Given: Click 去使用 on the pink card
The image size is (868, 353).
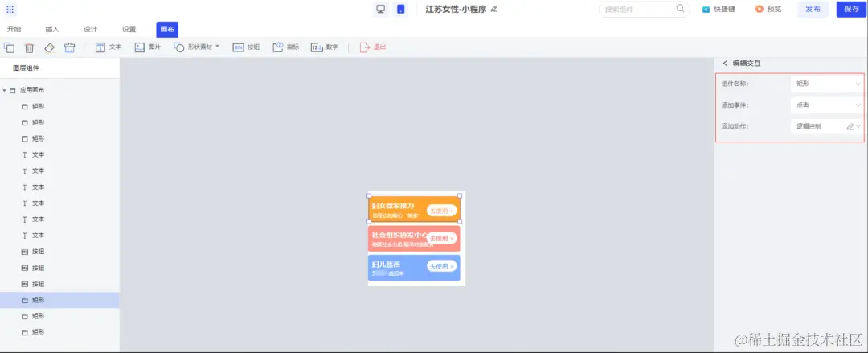Looking at the screenshot, I should coord(442,238).
